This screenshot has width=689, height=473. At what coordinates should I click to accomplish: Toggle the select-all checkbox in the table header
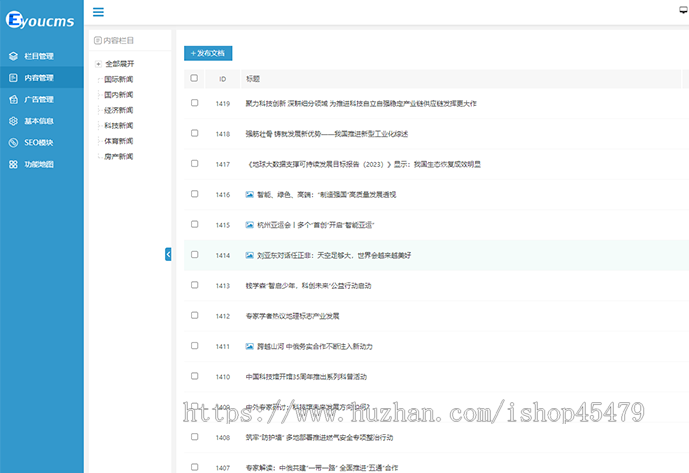click(194, 78)
